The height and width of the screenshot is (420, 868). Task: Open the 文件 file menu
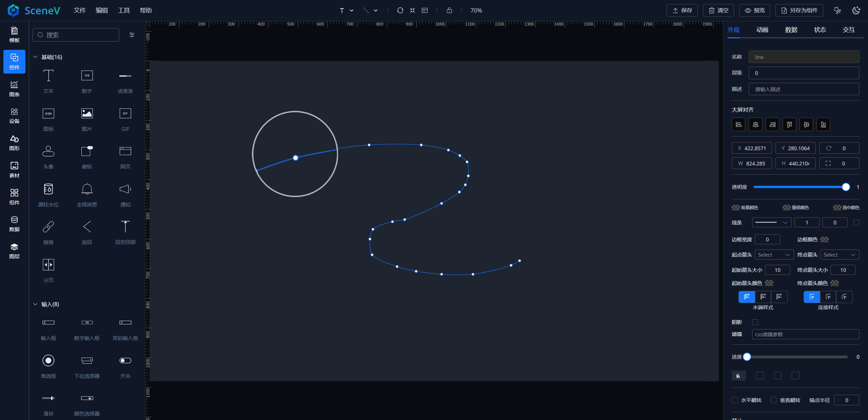(80, 11)
